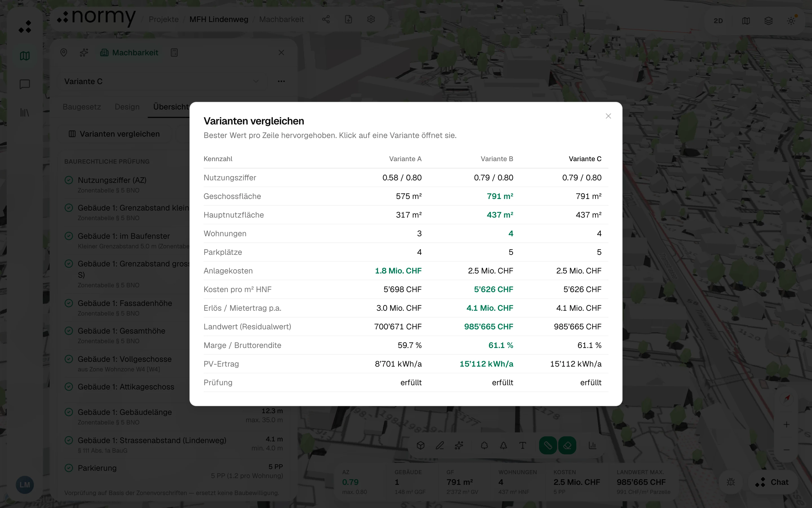Select the text T tool
The width and height of the screenshot is (812, 508).
(x=522, y=446)
